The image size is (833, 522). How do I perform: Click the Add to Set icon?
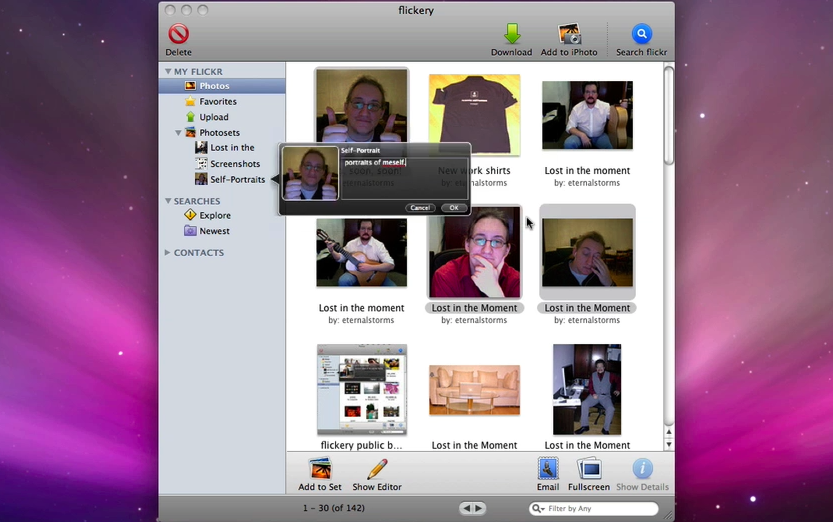[320, 469]
